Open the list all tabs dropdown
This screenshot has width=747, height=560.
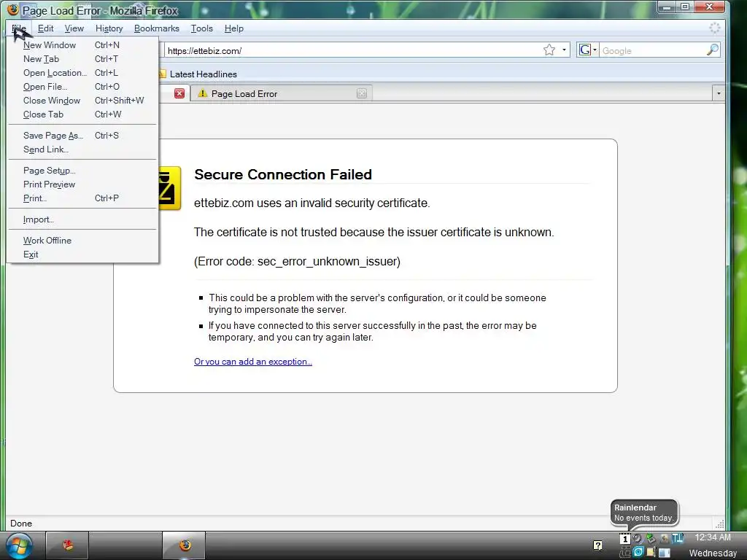(719, 93)
